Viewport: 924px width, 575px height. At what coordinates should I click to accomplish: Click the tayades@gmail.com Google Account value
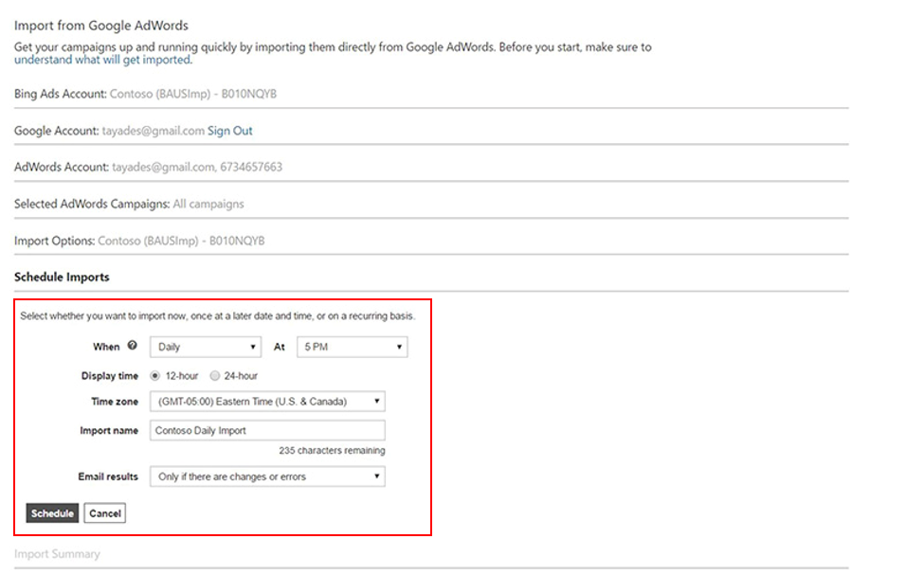pyautogui.click(x=154, y=131)
